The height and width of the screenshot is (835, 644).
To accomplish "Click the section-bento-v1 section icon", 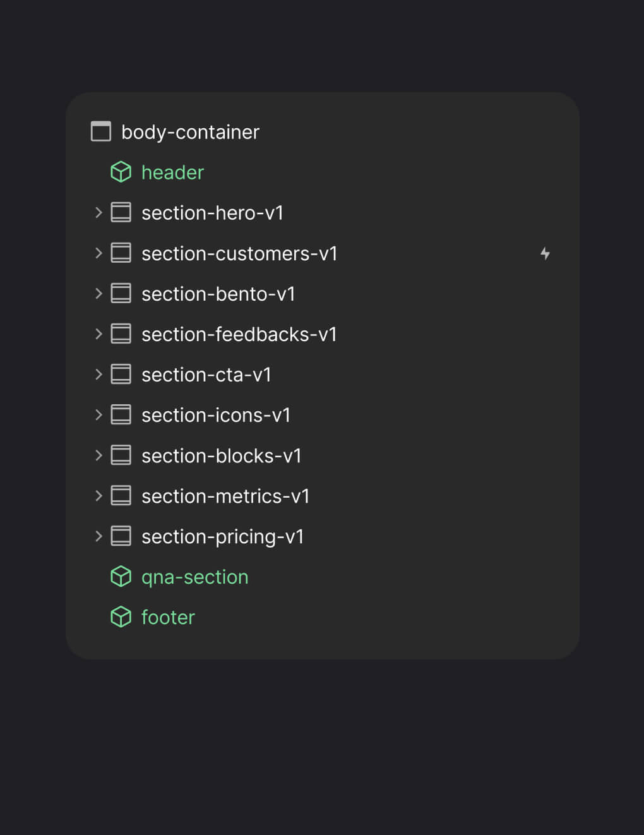I will click(121, 294).
